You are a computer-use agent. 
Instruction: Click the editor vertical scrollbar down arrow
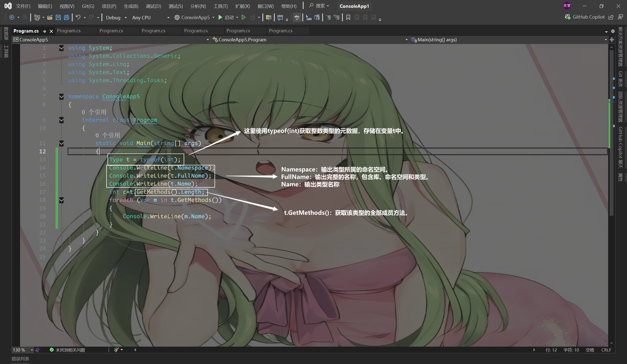(612, 344)
